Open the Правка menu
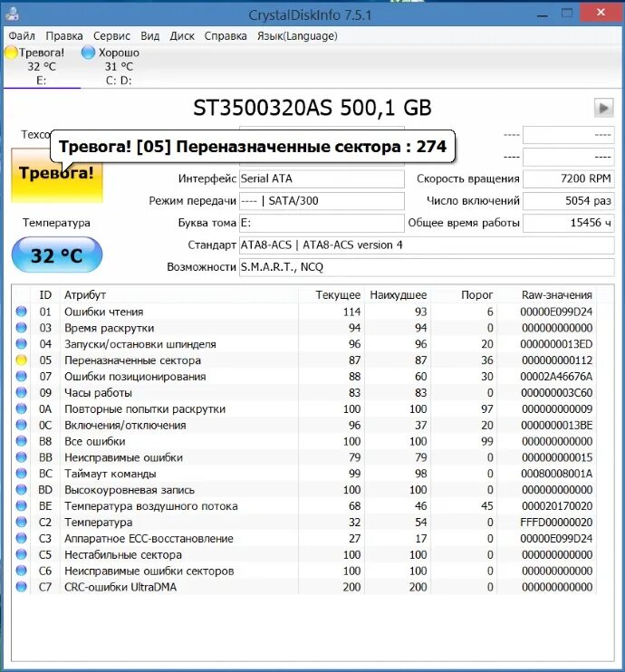 [64, 36]
